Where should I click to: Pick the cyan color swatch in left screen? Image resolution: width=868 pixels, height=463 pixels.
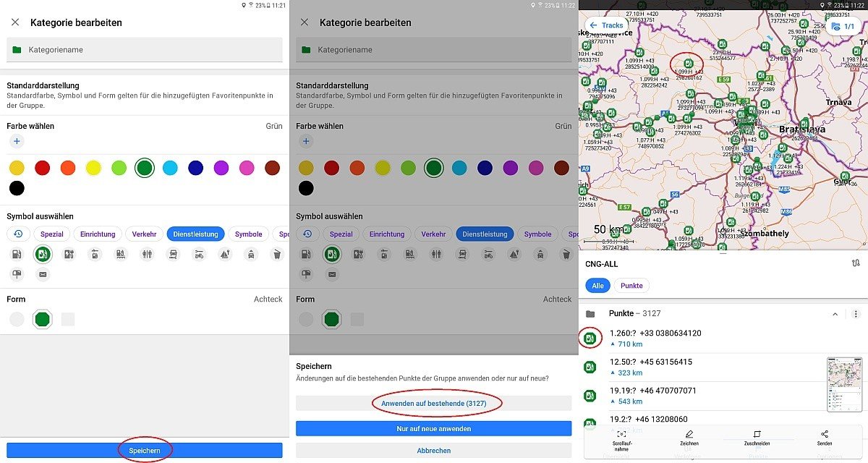pyautogui.click(x=170, y=168)
